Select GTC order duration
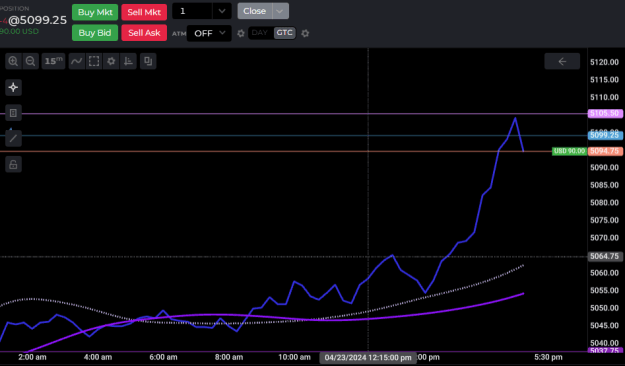The width and height of the screenshot is (625, 366). click(284, 33)
